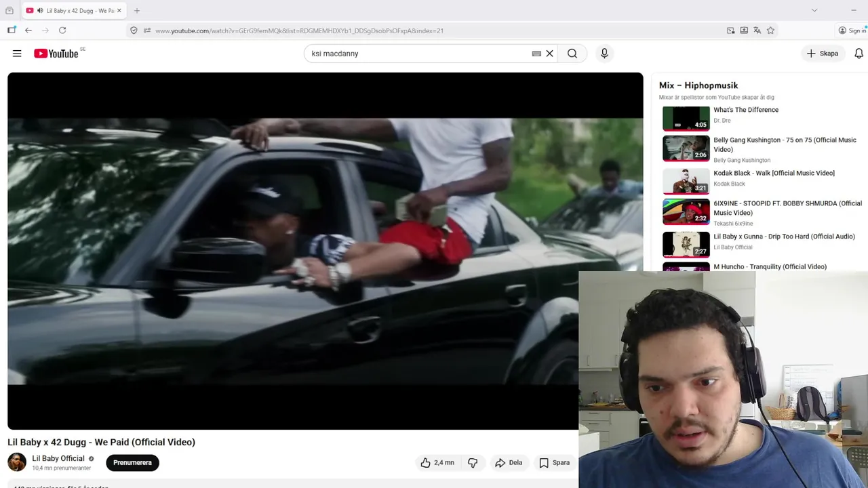The height and width of the screenshot is (488, 868).
Task: Open the YouTube hamburger guide menu
Action: click(17, 54)
